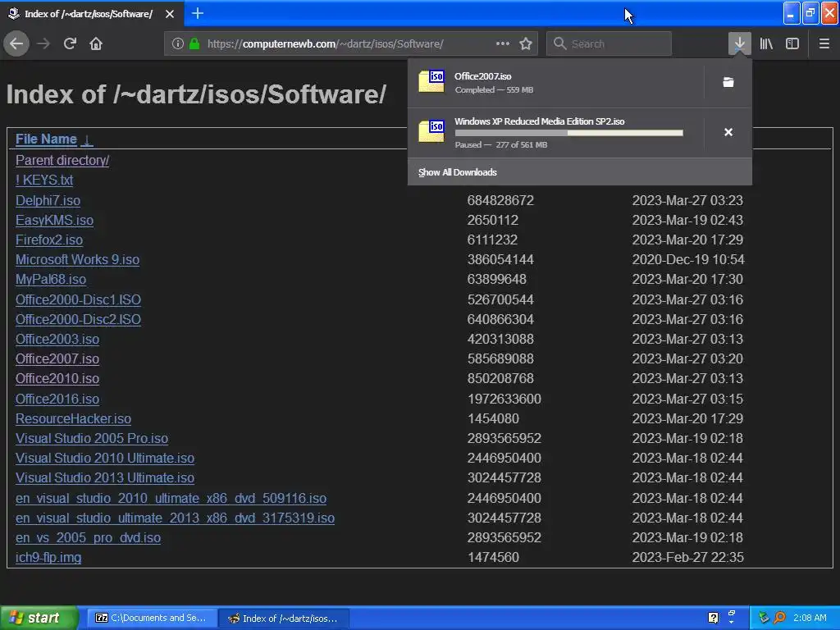Download EasyKMS.iso
The height and width of the screenshot is (630, 840).
(54, 220)
